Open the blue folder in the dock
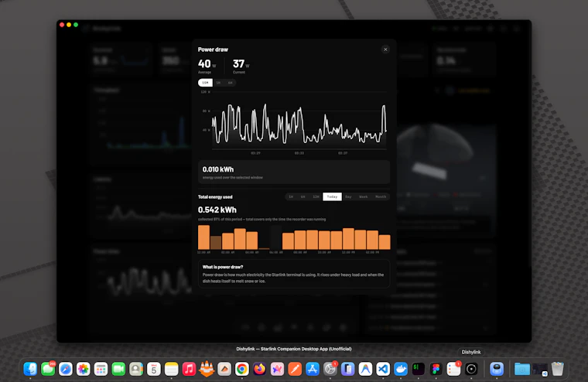The image size is (588, 382). (x=521, y=370)
